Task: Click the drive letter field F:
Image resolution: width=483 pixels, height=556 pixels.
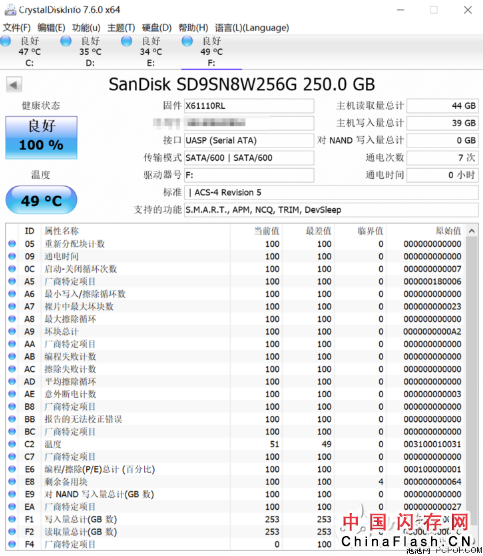Action: 249,175
